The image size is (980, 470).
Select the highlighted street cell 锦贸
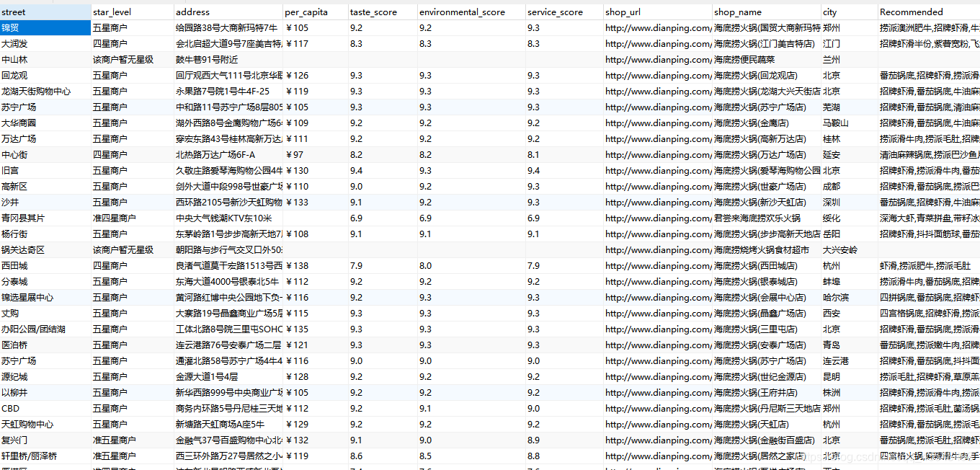tap(45, 27)
